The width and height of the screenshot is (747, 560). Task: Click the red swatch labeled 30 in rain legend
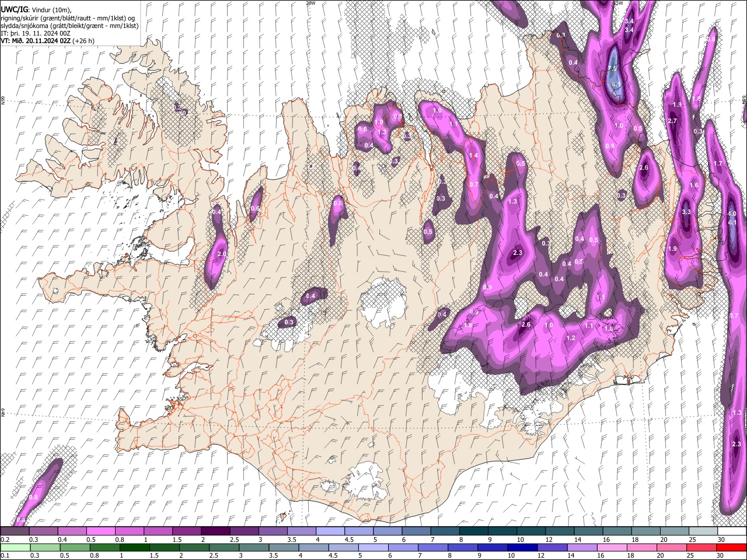click(732, 547)
